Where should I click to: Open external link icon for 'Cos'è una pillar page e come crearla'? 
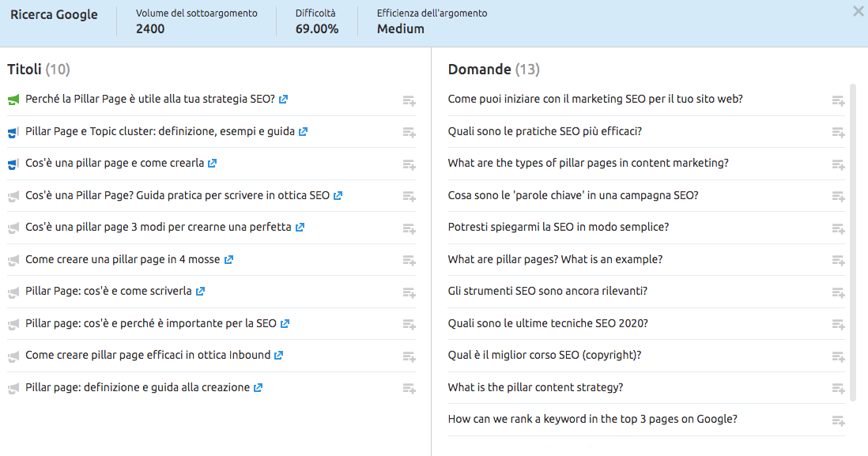pos(212,164)
